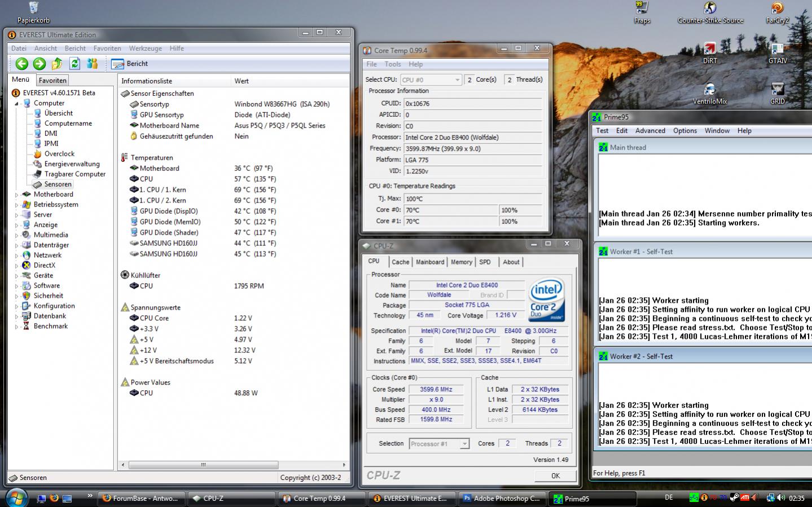This screenshot has width=812, height=507.
Task: Switch to the Favoriten tab in EVEREST
Action: (52, 81)
